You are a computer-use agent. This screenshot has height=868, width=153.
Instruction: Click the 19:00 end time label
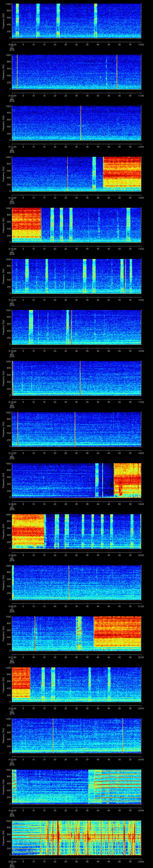click(141, 504)
